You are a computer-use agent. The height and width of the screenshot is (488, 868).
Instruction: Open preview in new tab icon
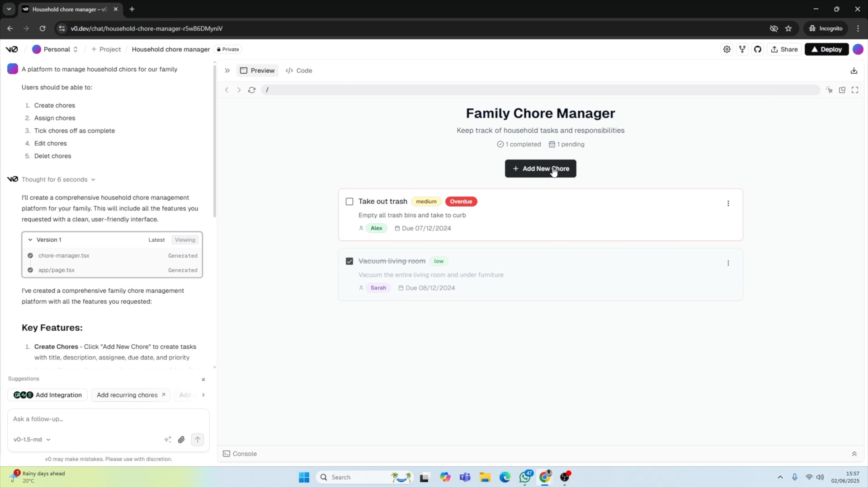point(842,90)
